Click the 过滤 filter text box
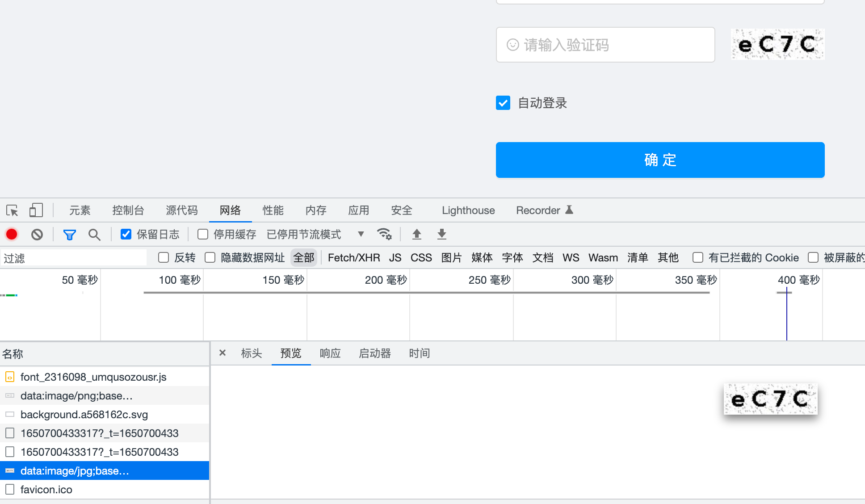The width and height of the screenshot is (865, 504). pyautogui.click(x=74, y=258)
